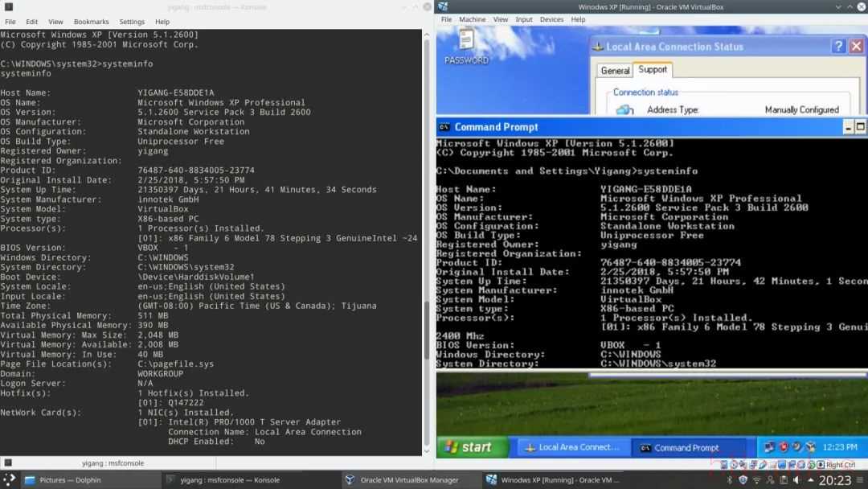Open KDE application launcher
868x489 pixels.
9,479
